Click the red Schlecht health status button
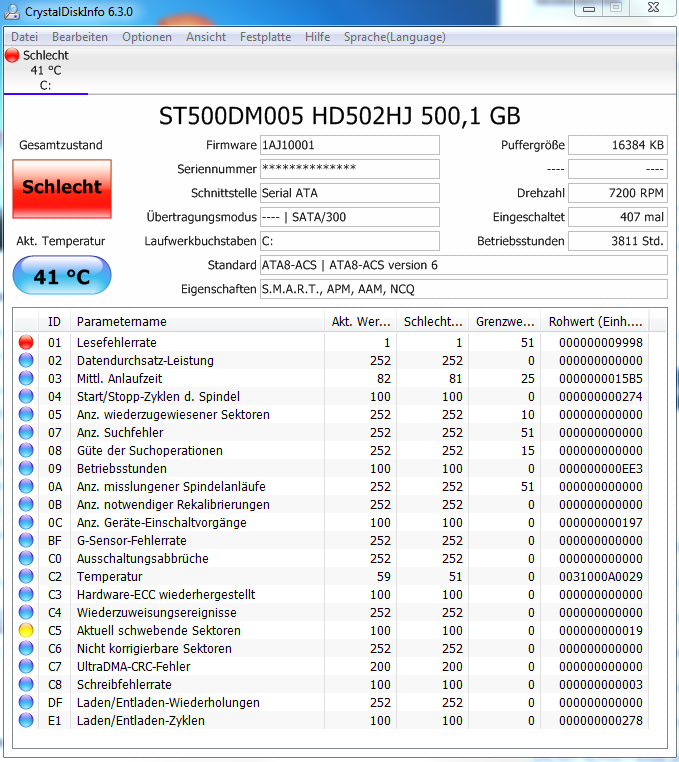Viewport: 679px width, 762px height. coord(62,189)
